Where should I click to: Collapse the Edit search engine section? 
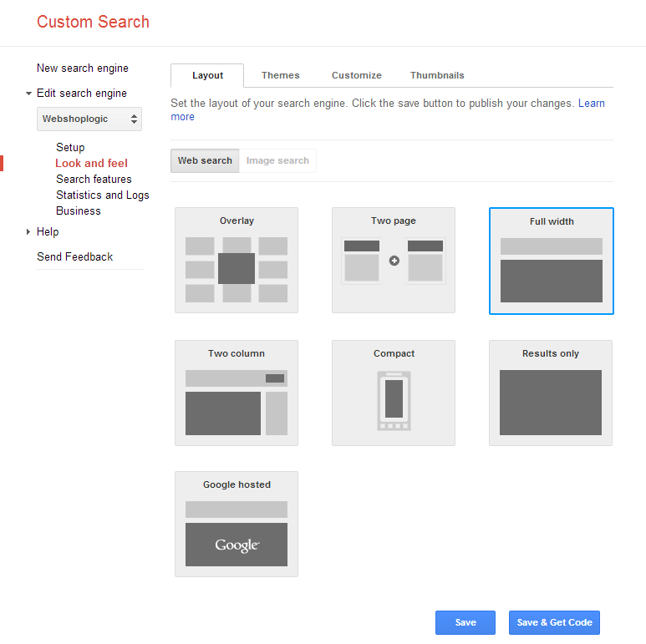click(28, 94)
